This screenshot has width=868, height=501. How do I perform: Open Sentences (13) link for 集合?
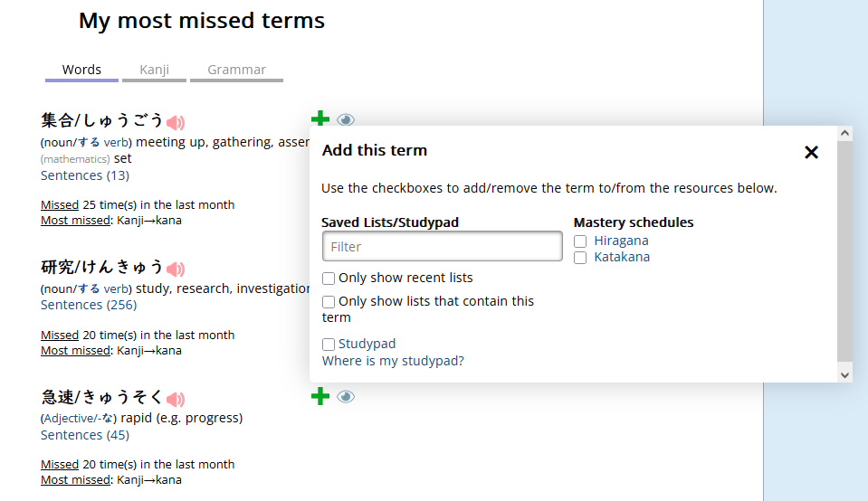click(85, 175)
